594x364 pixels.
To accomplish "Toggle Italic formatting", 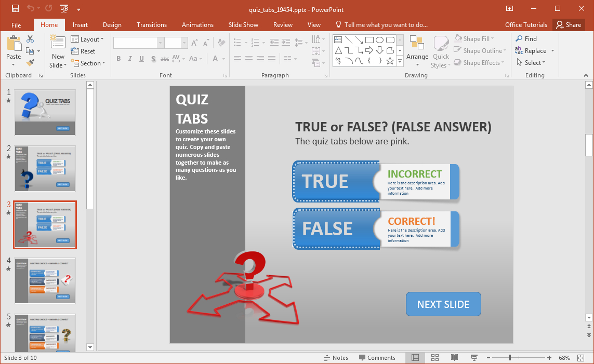I will point(130,59).
